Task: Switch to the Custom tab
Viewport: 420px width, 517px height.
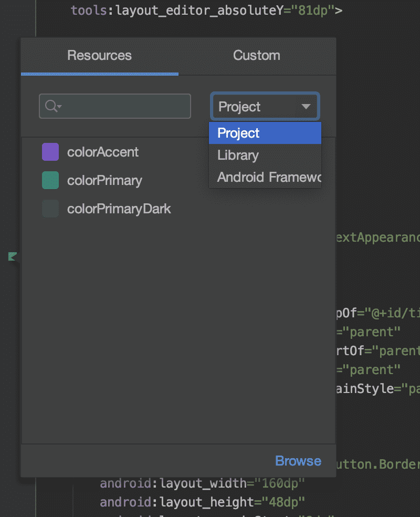Action: [x=257, y=56]
